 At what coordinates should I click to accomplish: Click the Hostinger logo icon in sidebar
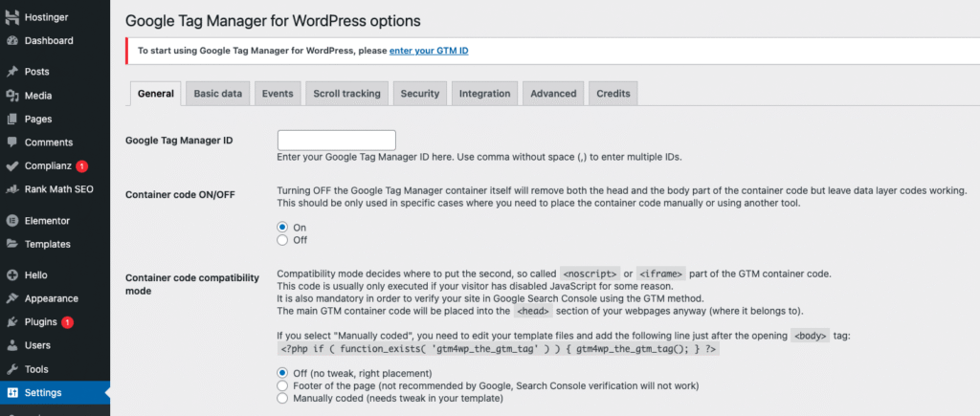coord(12,17)
